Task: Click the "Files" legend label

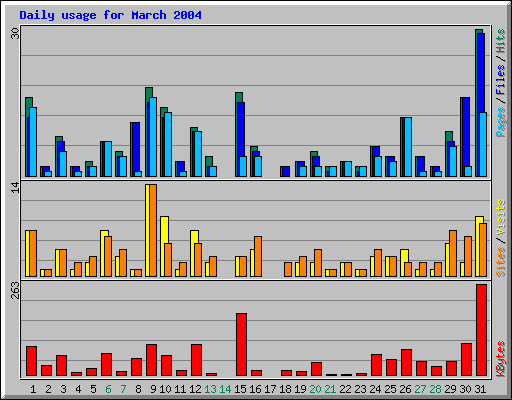Action: 501,79
